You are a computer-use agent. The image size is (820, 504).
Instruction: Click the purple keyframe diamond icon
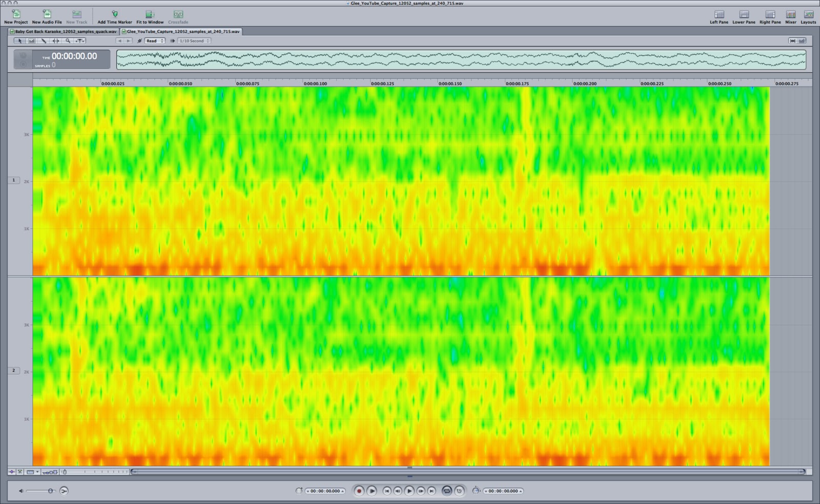coord(12,472)
